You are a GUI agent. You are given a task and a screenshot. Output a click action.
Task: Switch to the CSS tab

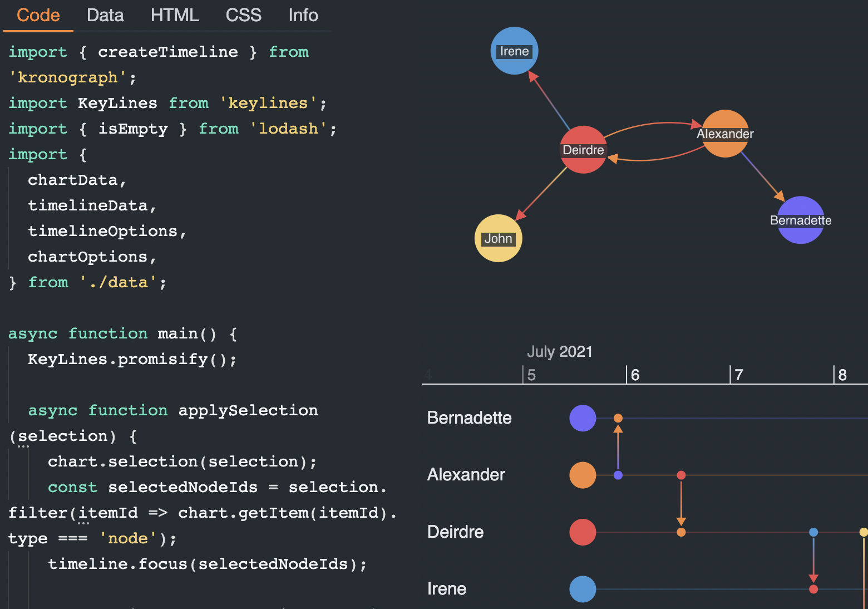(x=243, y=15)
